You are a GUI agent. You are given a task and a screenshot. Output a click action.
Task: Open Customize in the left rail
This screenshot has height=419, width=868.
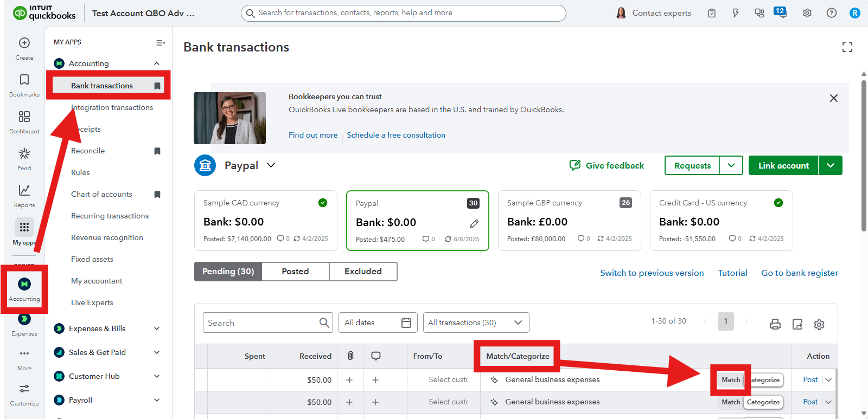pyautogui.click(x=24, y=395)
